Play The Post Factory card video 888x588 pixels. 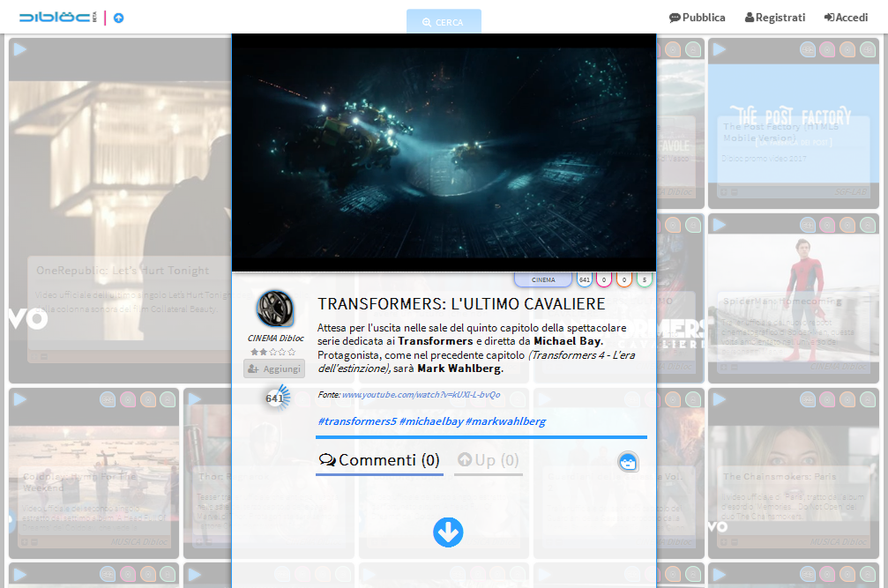[x=720, y=49]
